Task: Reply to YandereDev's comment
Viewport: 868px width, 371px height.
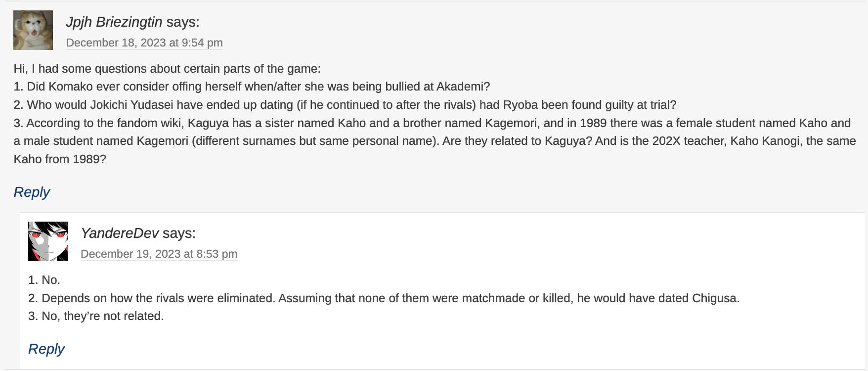Action: 46,349
